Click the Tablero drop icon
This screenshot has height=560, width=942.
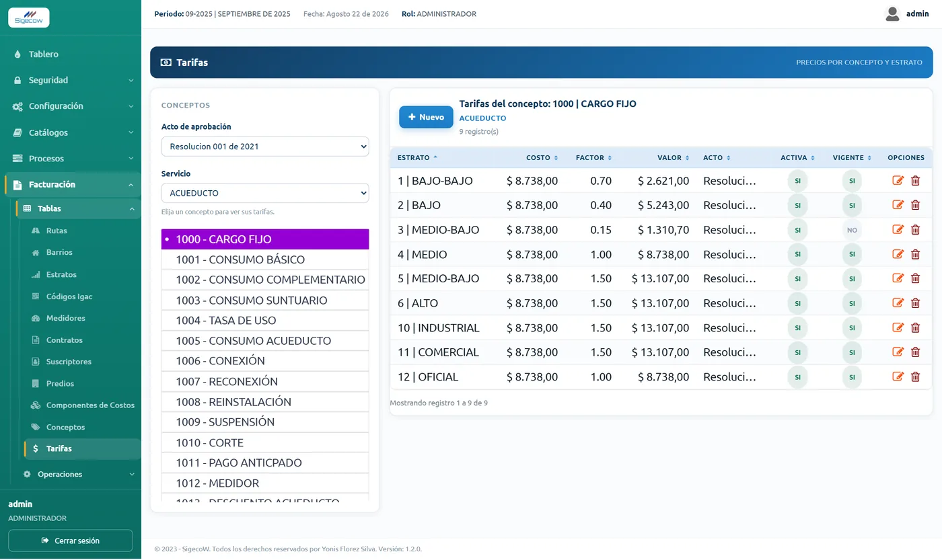[x=17, y=54]
